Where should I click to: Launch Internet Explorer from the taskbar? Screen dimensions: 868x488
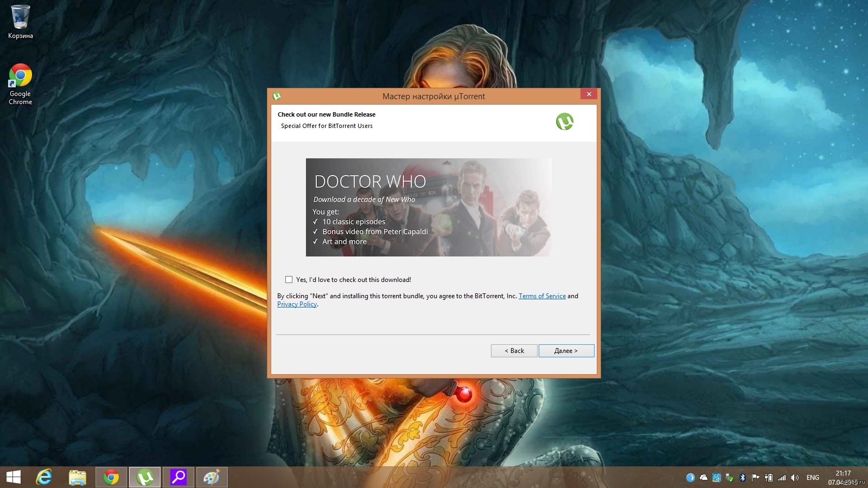pos(44,477)
